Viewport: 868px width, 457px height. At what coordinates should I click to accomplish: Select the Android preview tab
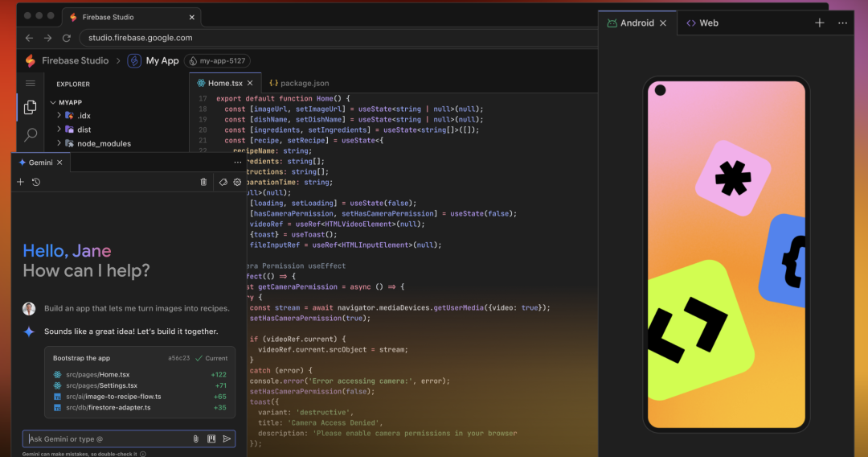637,23
